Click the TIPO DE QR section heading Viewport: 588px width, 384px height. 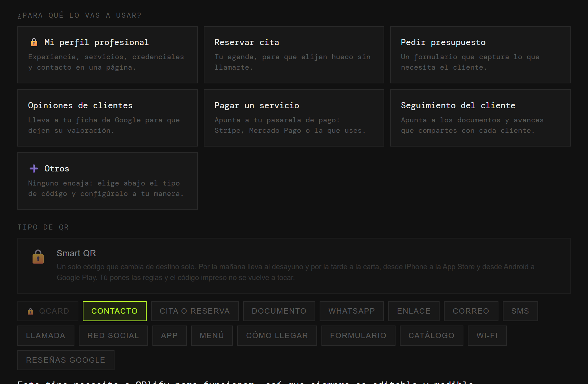(x=43, y=227)
